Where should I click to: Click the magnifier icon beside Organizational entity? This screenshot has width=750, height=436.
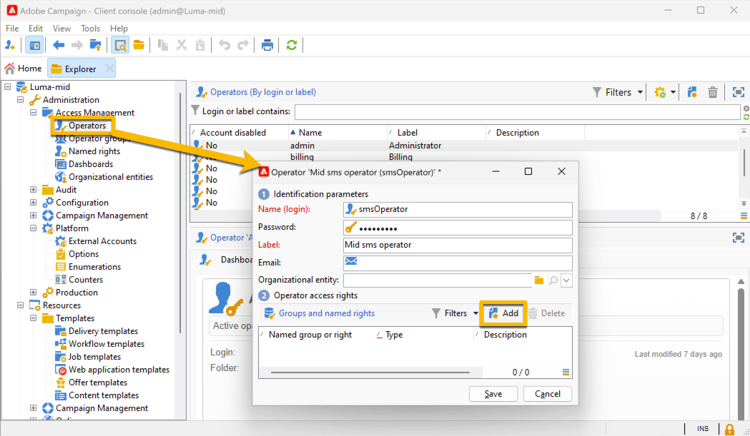553,280
